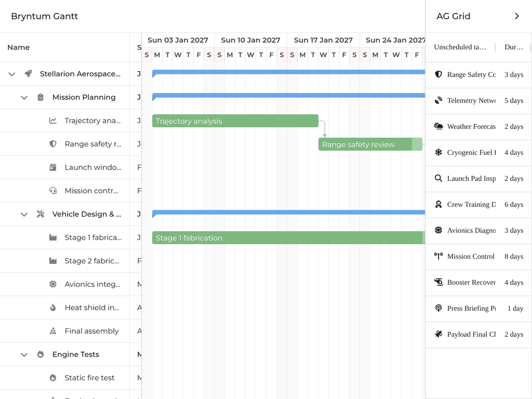Click the tools icon beside Vehicle Design
The image size is (532, 399).
tap(41, 214)
